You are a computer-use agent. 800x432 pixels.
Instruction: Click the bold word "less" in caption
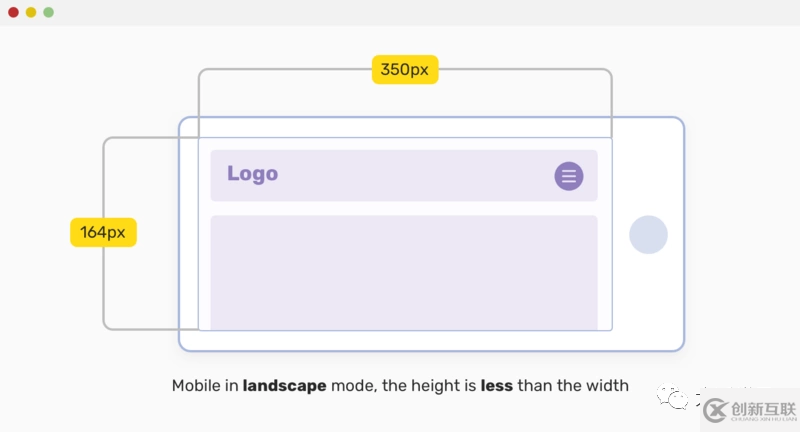[x=497, y=386]
